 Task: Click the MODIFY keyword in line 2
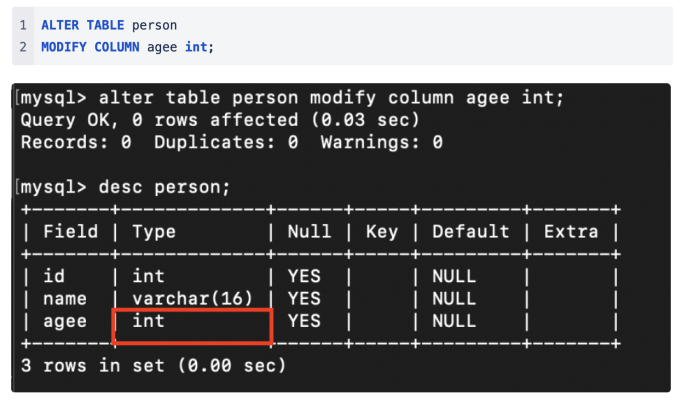coord(64,47)
